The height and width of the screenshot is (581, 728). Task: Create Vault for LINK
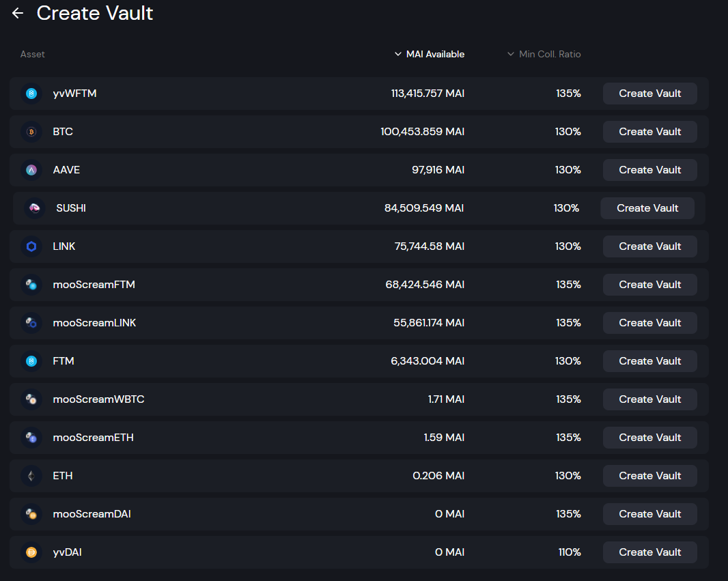click(x=649, y=246)
